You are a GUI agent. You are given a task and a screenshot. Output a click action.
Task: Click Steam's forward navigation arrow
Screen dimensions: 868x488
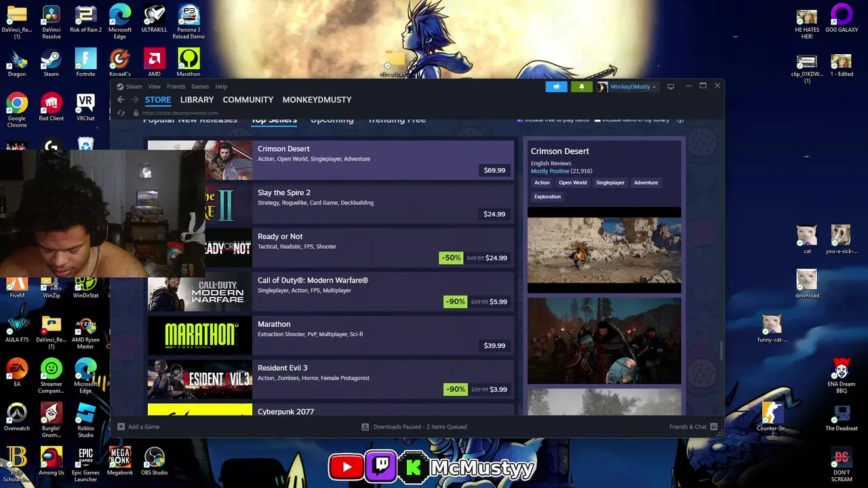(134, 100)
